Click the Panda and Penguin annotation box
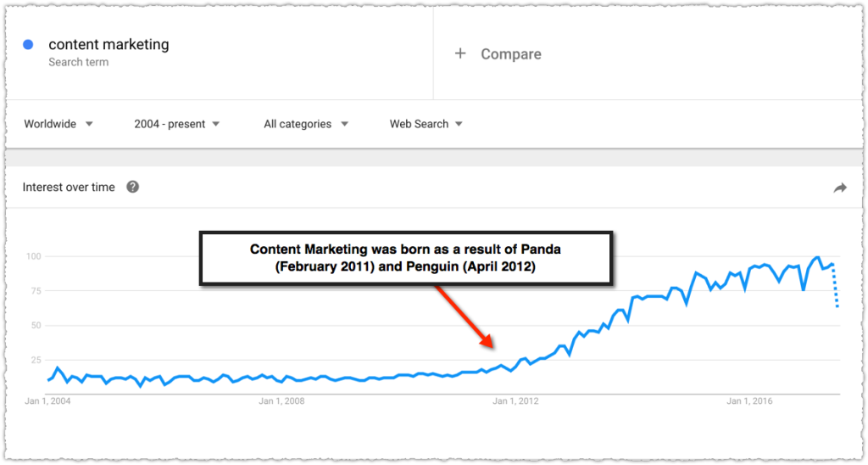The image size is (868, 465). 406,258
